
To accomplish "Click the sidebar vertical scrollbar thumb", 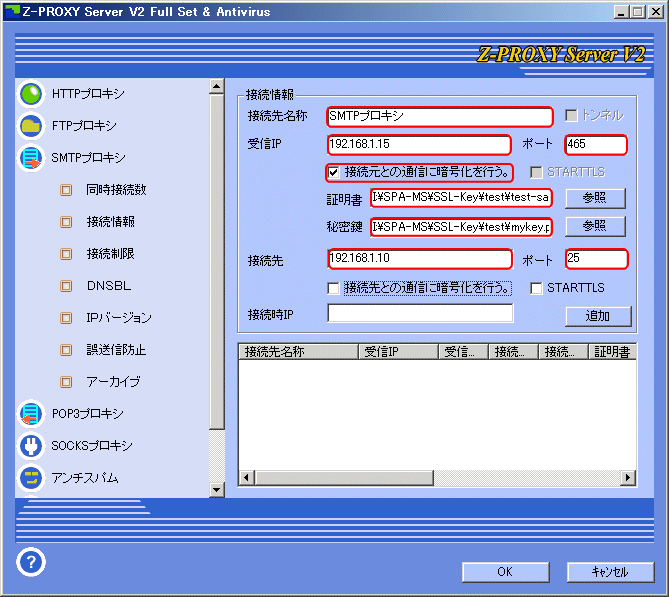I will 217,262.
